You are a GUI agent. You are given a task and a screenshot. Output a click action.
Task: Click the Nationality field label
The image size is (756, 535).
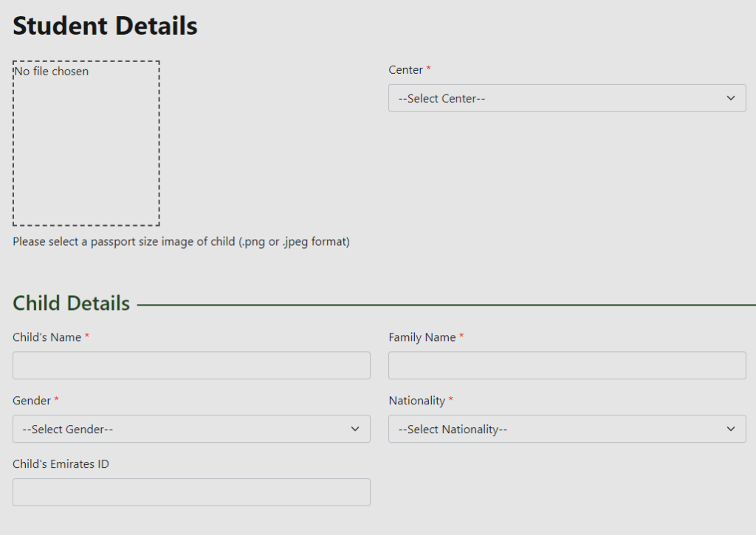click(416, 401)
